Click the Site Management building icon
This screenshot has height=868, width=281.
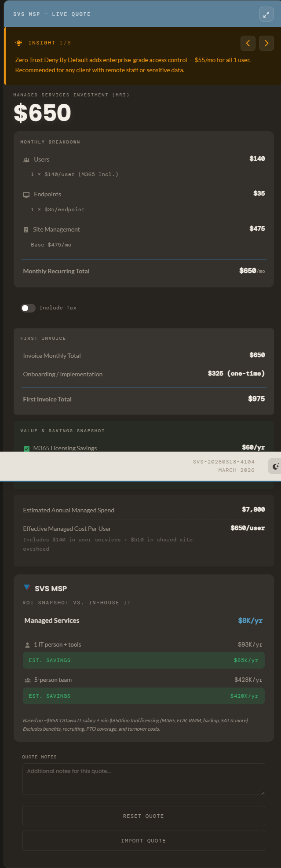[x=26, y=230]
